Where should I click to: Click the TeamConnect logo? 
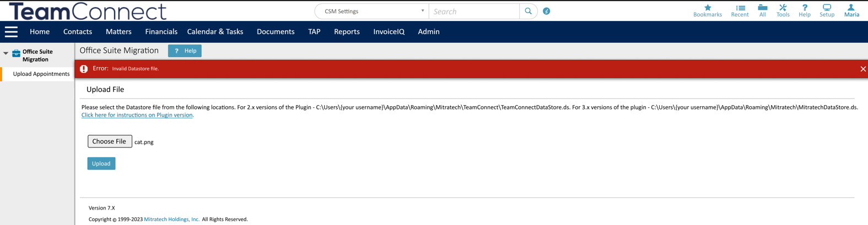click(88, 11)
